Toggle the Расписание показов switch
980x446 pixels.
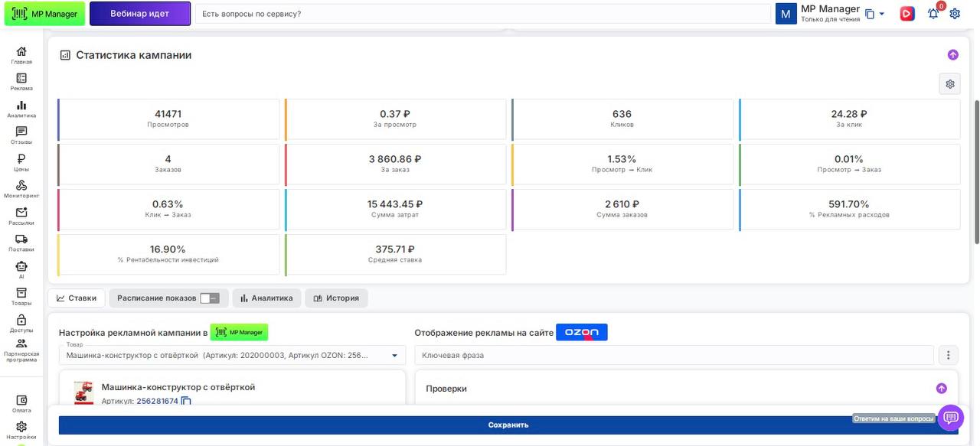pos(209,298)
